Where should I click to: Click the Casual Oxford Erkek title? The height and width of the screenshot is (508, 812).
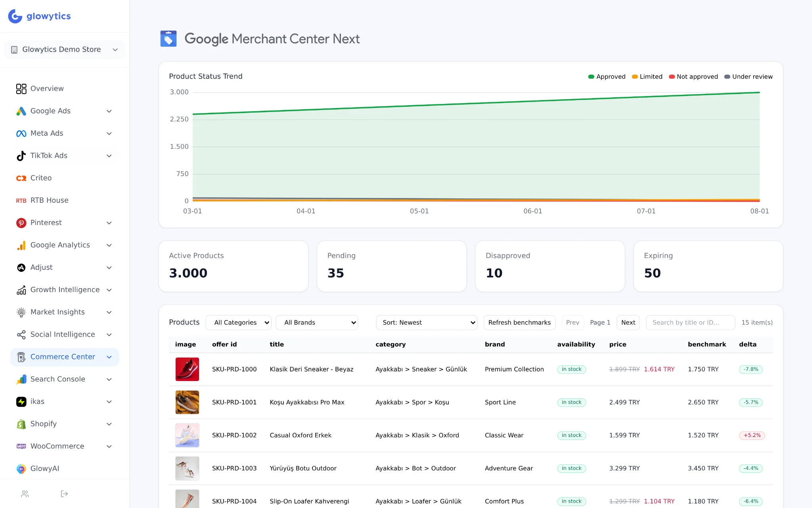coord(301,435)
